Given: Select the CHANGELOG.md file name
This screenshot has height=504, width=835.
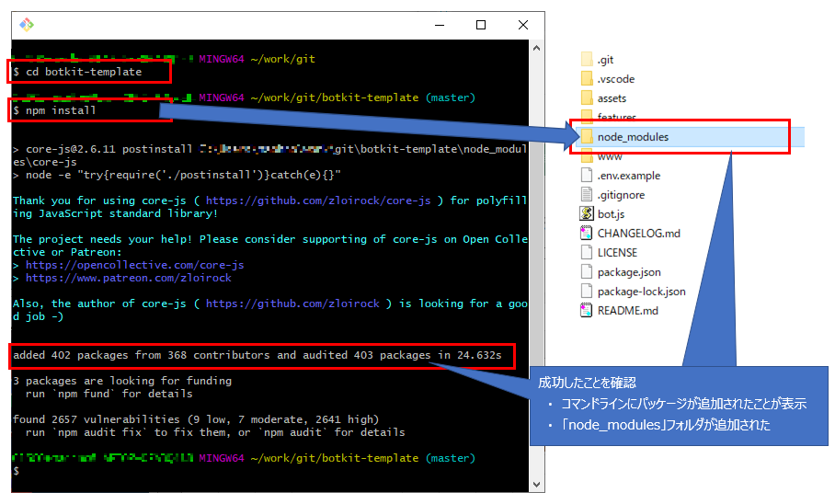Looking at the screenshot, I should [x=639, y=234].
